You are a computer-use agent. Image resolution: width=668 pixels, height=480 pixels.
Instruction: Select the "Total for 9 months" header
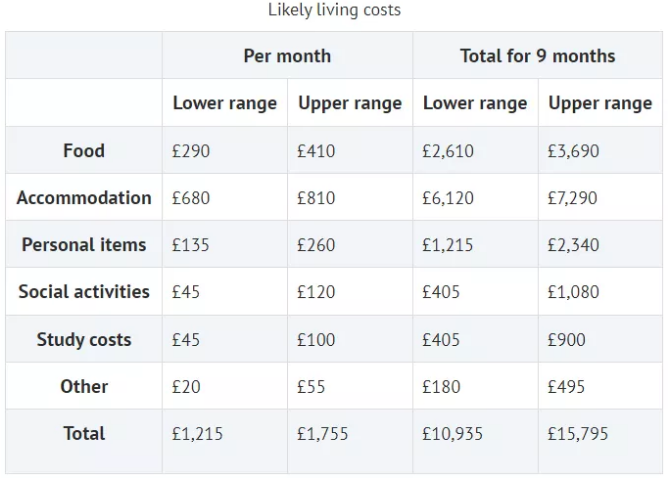537,56
